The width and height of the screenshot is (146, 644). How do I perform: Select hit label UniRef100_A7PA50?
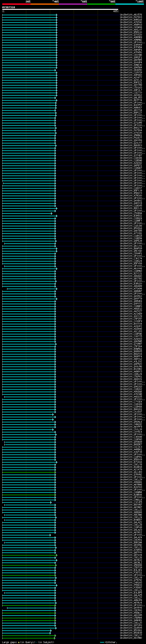[x=131, y=53]
